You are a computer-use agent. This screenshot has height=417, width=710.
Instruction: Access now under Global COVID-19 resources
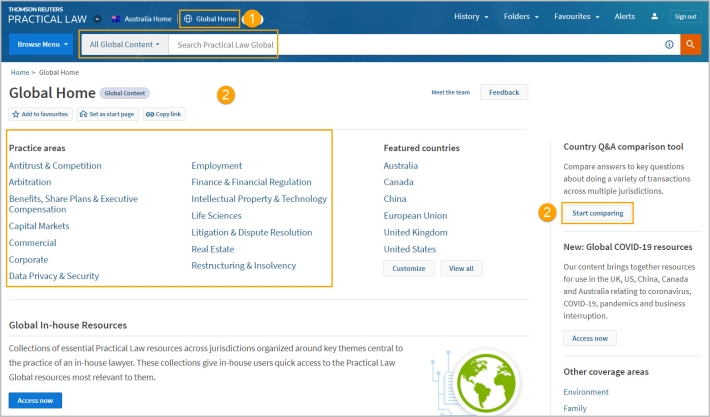pyautogui.click(x=590, y=338)
